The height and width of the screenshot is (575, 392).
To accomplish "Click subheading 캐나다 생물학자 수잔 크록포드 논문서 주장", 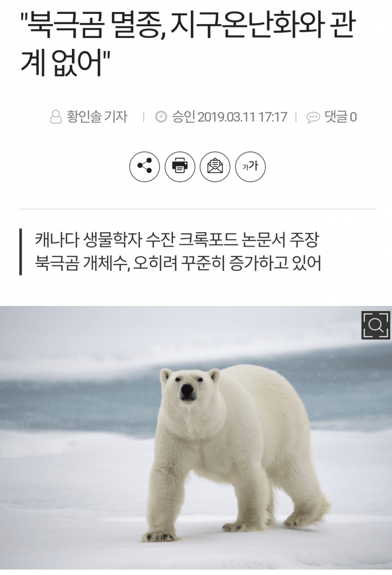I will [177, 240].
